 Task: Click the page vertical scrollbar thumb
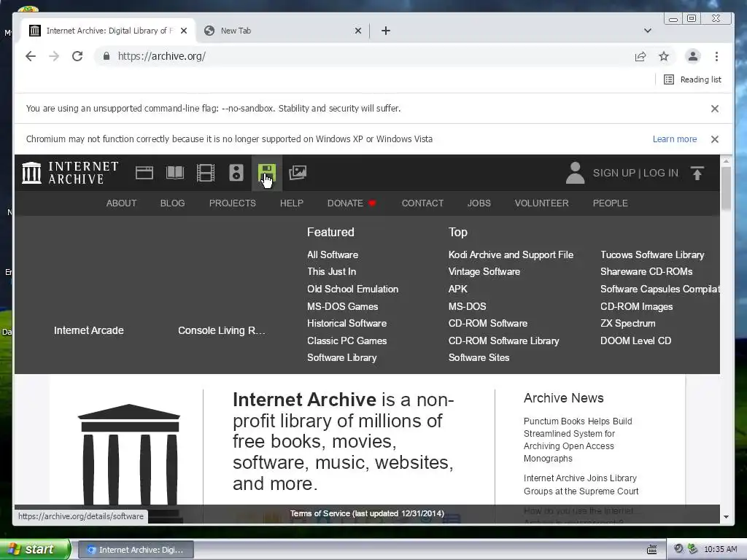click(726, 189)
